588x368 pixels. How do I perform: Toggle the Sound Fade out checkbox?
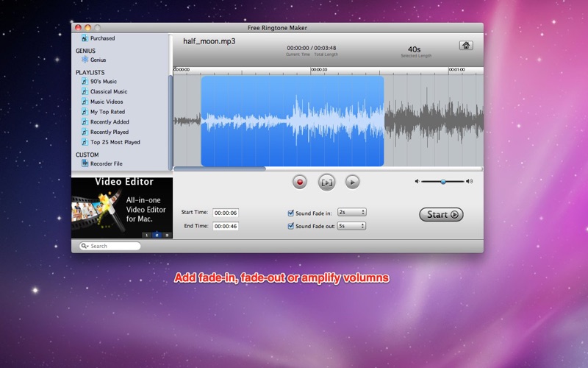tap(290, 226)
